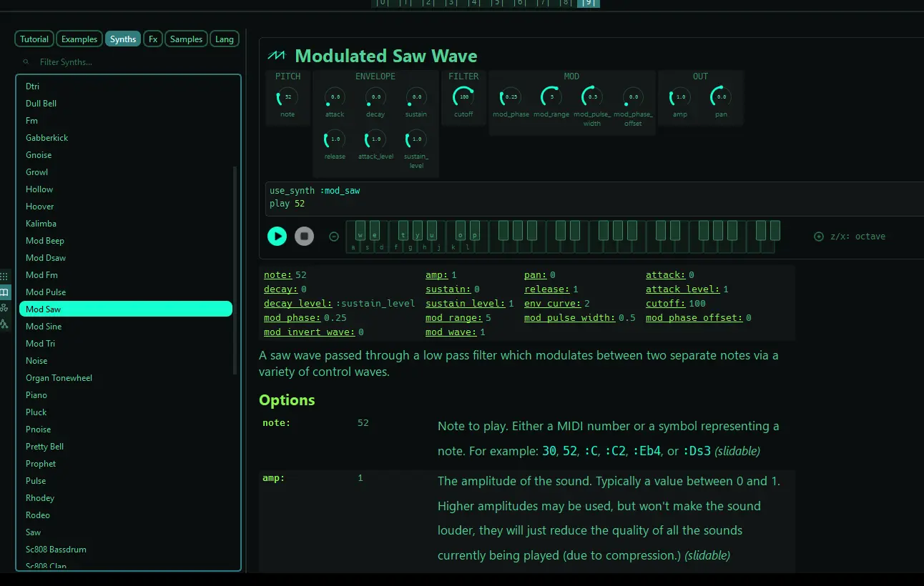The height and width of the screenshot is (586, 924).
Task: Start playback with the round play button
Action: (277, 236)
